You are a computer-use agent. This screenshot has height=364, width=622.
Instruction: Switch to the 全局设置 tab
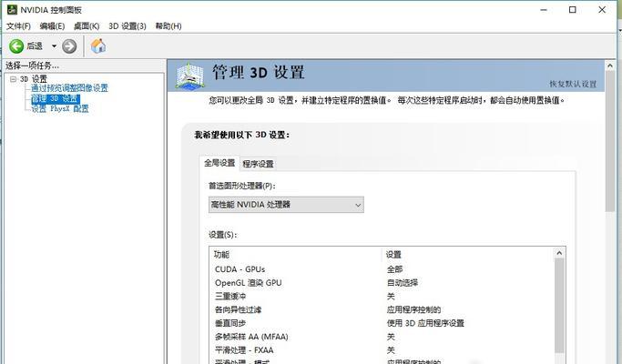(x=219, y=163)
